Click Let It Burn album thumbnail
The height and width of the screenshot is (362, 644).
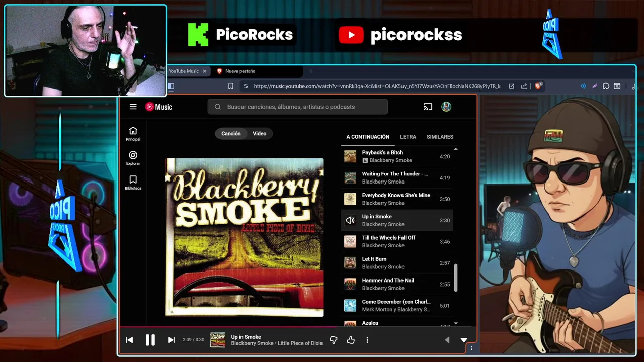click(x=350, y=263)
